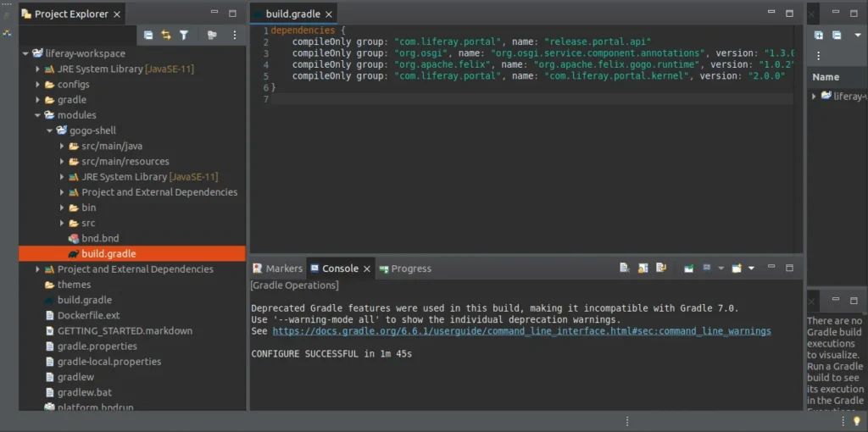Click the 'CONFIGURE SUCCESSFUL in 1m 45s' text

[331, 354]
